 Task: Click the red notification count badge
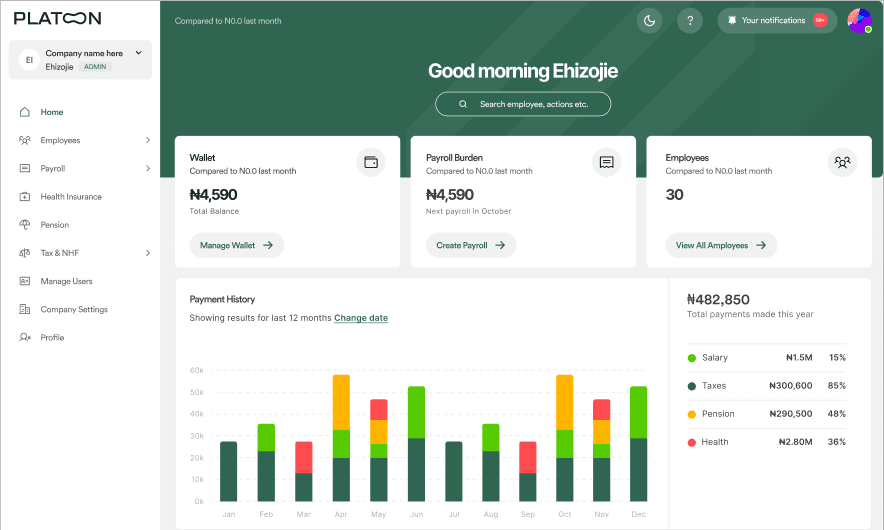click(820, 20)
